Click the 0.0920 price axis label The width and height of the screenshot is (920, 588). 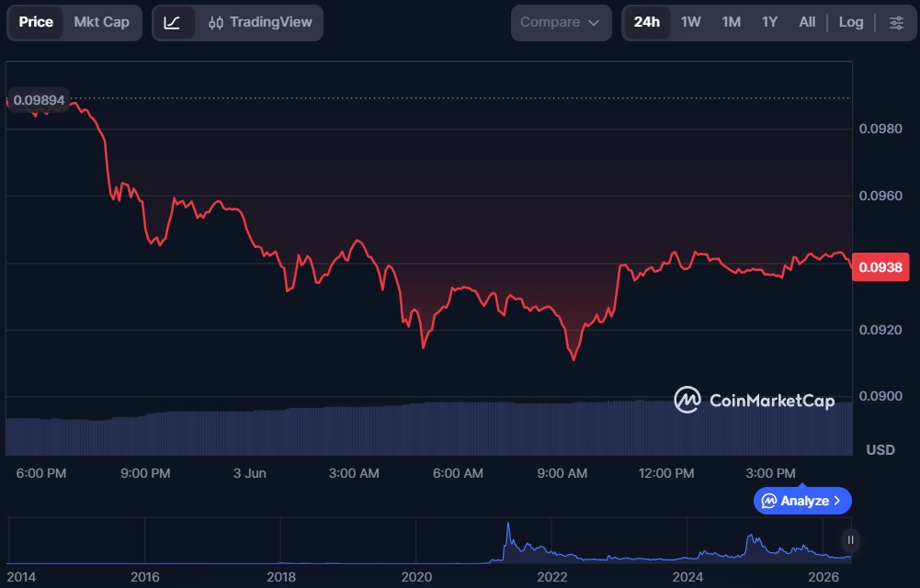pyautogui.click(x=880, y=330)
